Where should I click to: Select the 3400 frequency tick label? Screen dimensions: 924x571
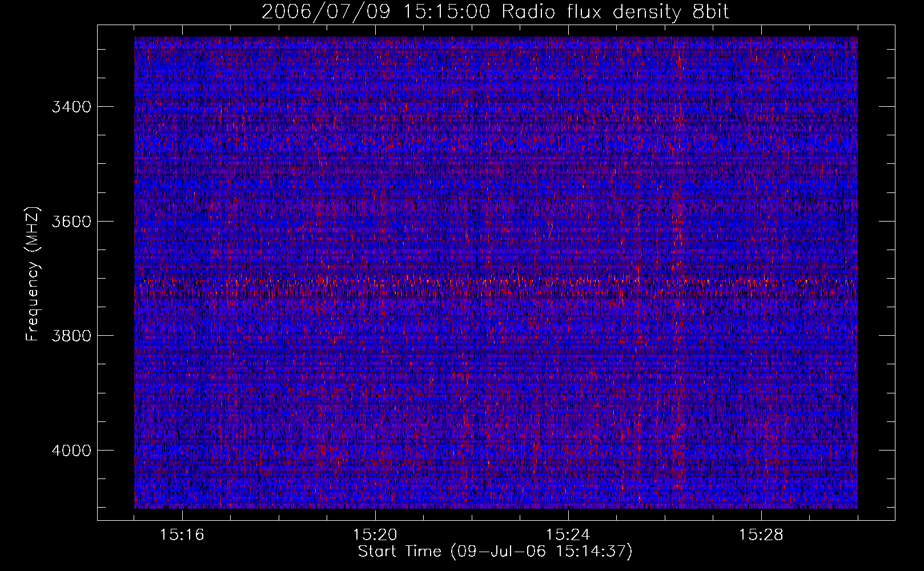pos(71,107)
